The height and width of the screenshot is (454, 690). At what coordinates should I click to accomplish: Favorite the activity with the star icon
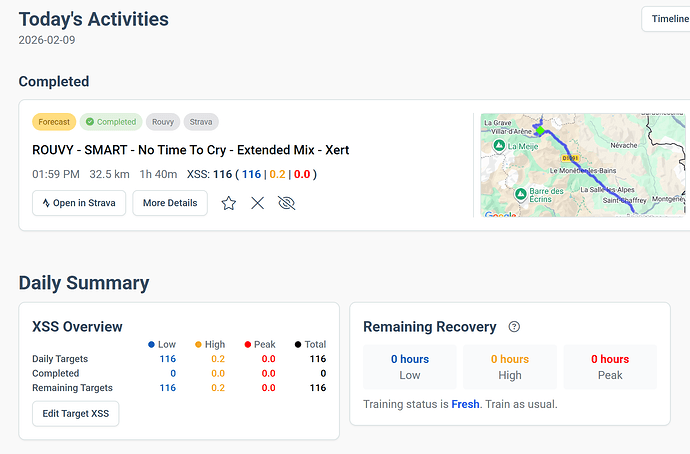pyautogui.click(x=229, y=203)
